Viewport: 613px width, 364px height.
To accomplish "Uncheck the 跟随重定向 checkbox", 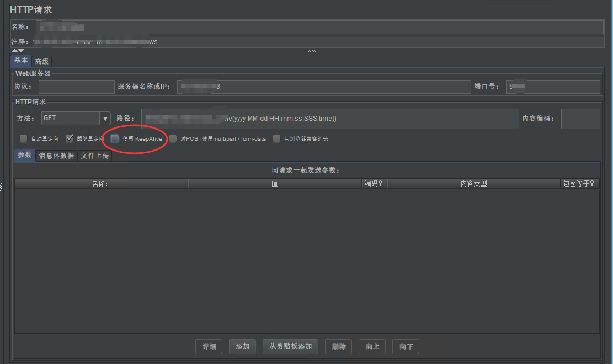I will [x=70, y=138].
